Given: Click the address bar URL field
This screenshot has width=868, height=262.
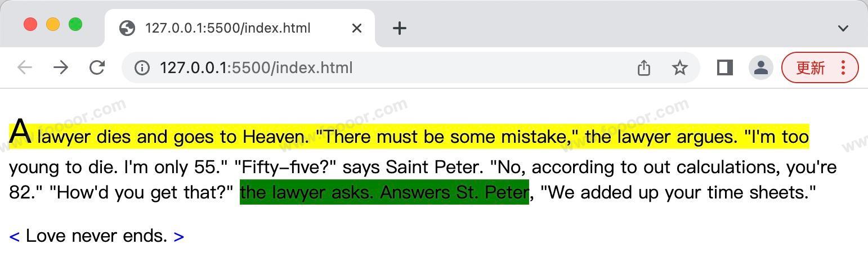Looking at the screenshot, I should (x=383, y=68).
